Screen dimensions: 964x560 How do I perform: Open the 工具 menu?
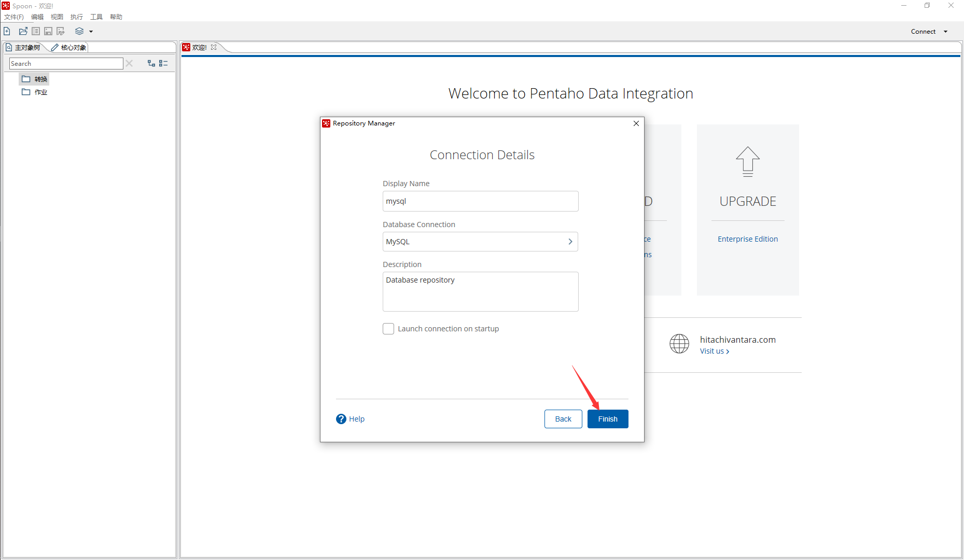click(x=96, y=17)
